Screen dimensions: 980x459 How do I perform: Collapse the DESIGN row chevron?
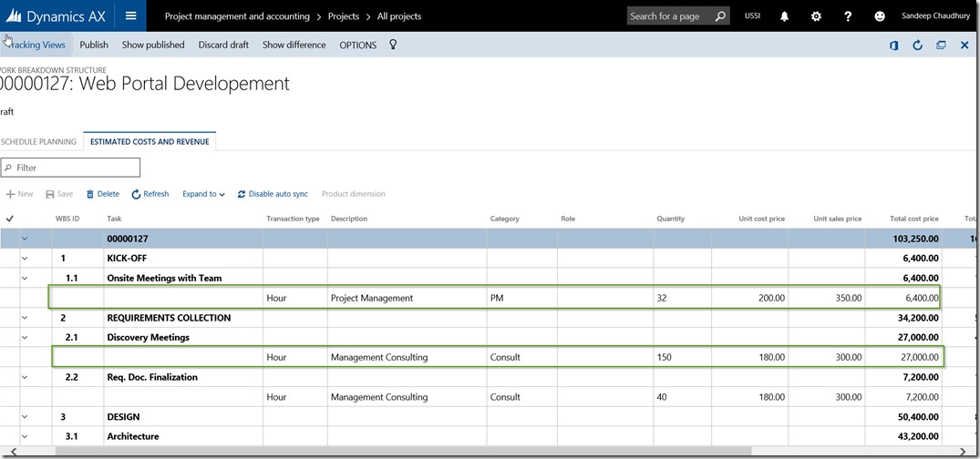[25, 417]
